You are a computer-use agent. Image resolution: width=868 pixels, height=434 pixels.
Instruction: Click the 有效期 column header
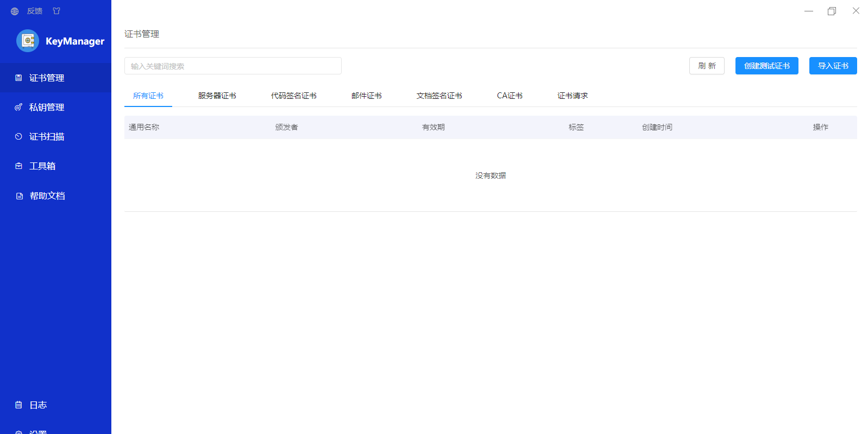[x=433, y=127]
